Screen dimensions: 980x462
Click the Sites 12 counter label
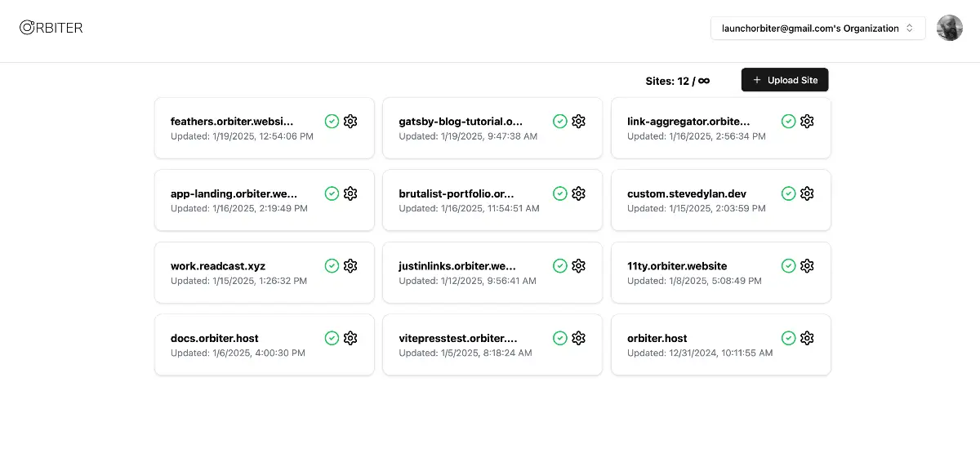tap(677, 81)
